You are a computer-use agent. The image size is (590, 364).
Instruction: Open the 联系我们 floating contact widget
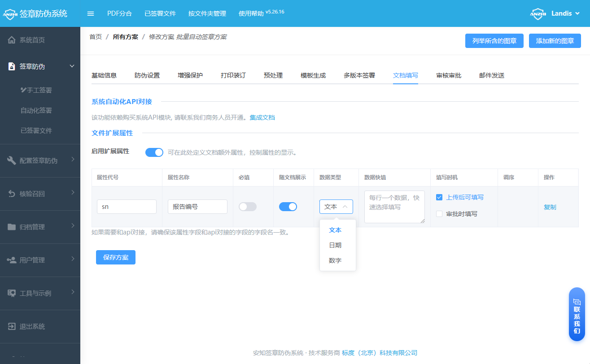[577, 316]
